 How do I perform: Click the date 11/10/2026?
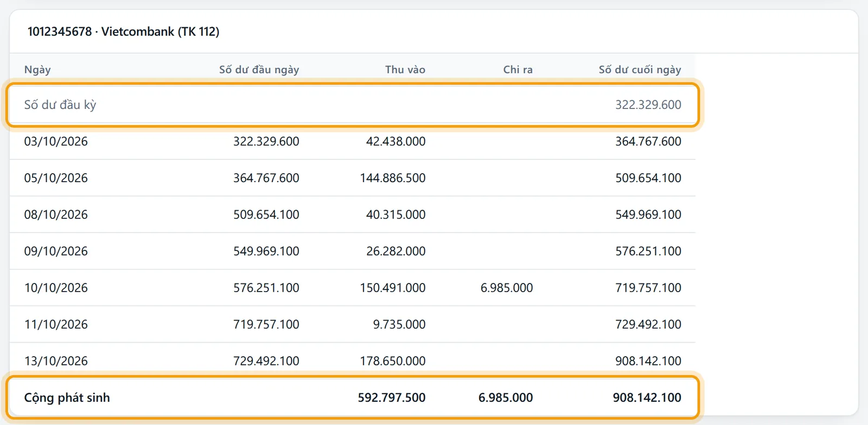click(56, 324)
